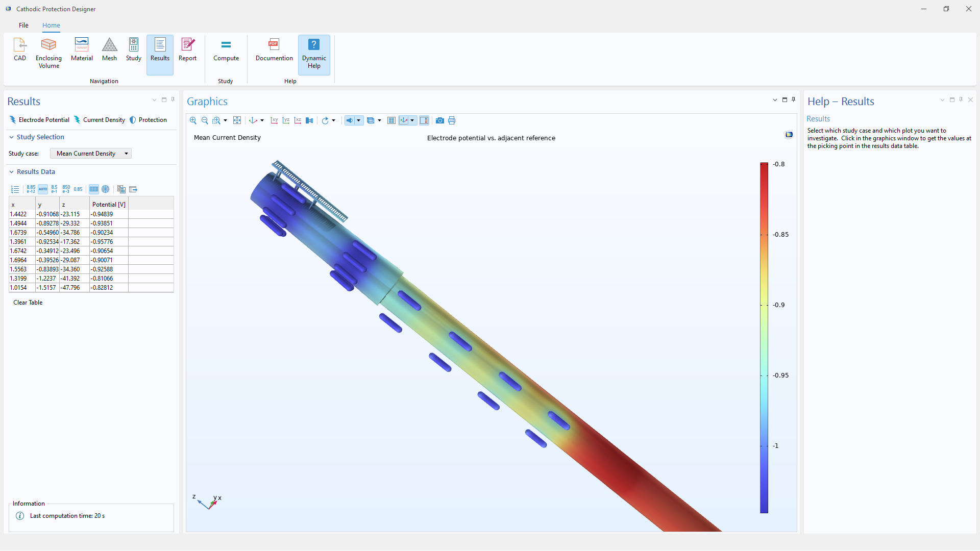This screenshot has width=980, height=551.
Task: Click the Clear Table button
Action: pyautogui.click(x=28, y=303)
